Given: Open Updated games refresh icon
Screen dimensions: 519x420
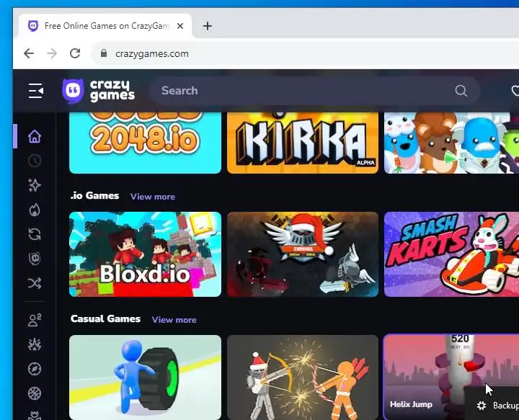Looking at the screenshot, I should coord(35,234).
